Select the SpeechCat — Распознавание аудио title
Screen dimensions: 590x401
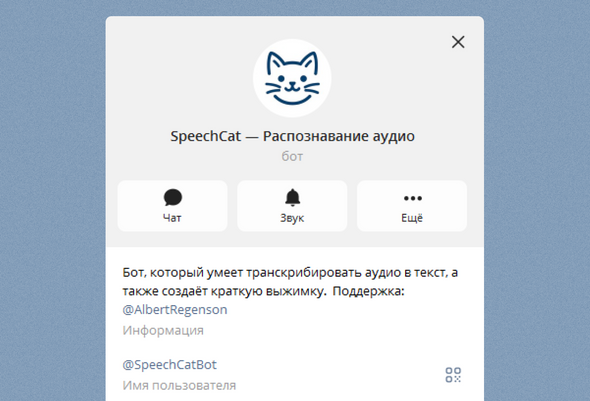click(x=292, y=136)
